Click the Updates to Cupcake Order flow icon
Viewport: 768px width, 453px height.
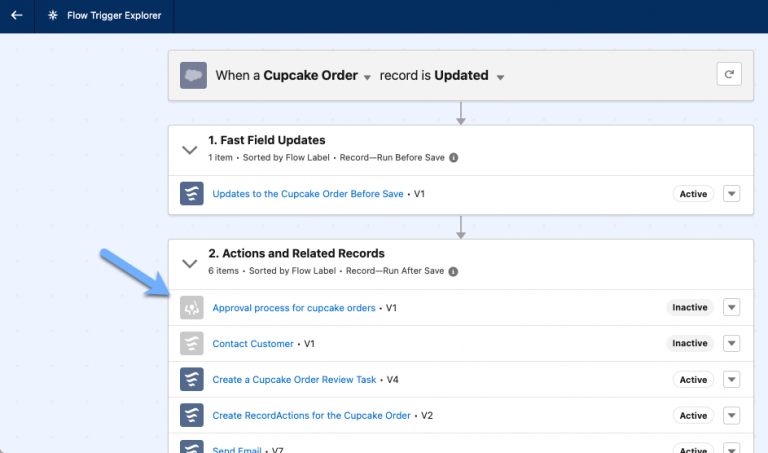[x=192, y=194]
